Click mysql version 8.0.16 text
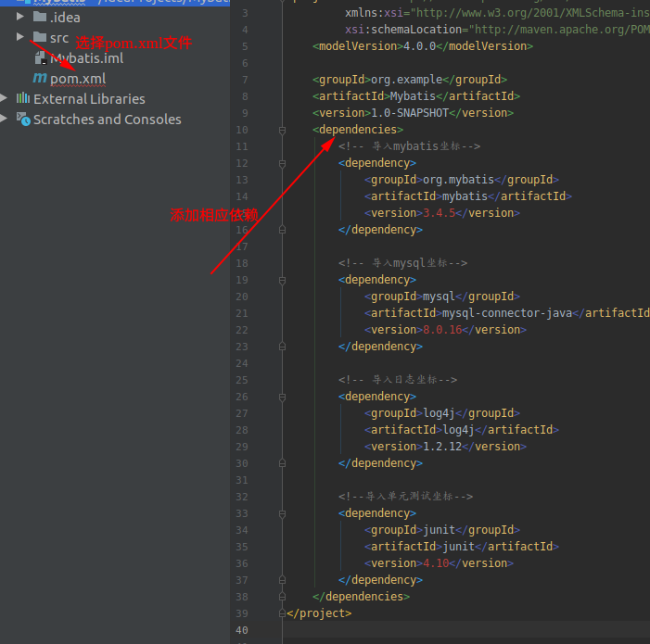Viewport: 650px width, 644px height. coord(442,330)
